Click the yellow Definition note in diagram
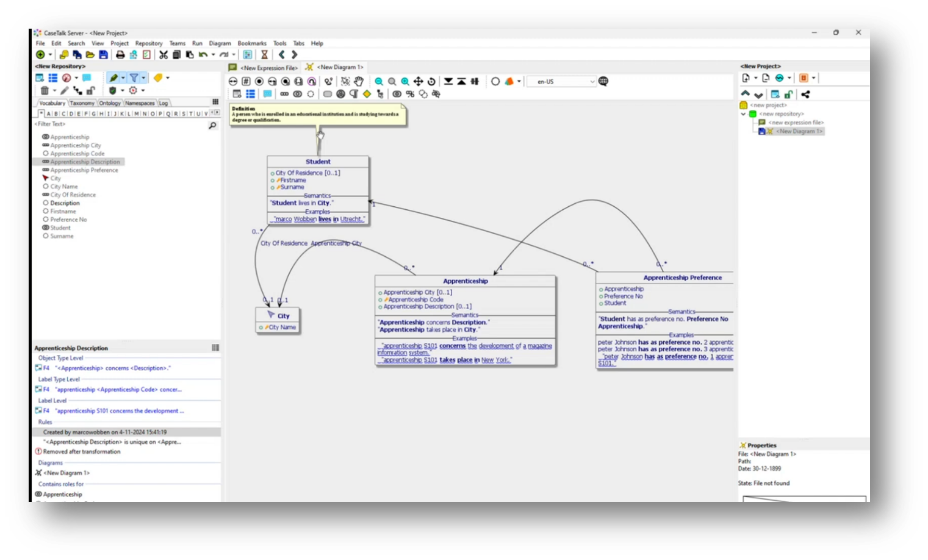The height and width of the screenshot is (560, 928). [x=318, y=115]
